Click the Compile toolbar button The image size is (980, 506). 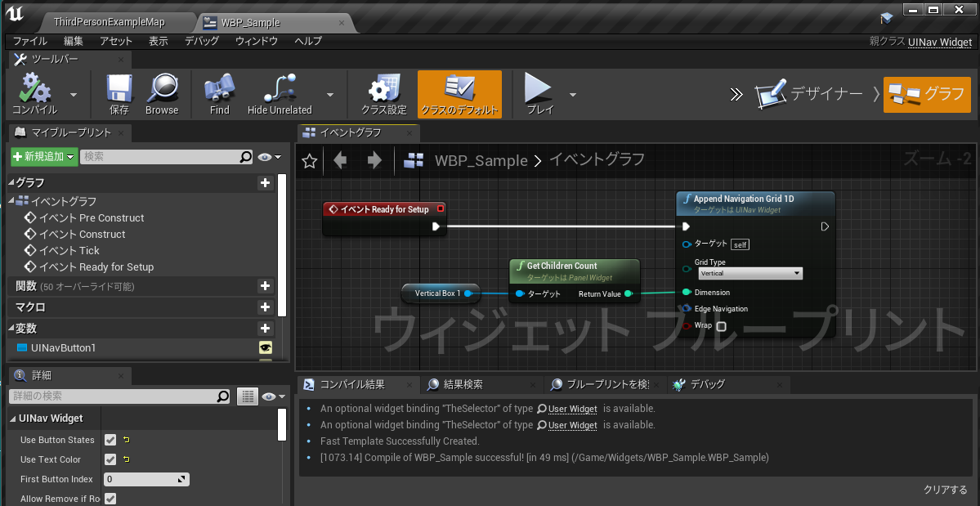click(x=35, y=94)
